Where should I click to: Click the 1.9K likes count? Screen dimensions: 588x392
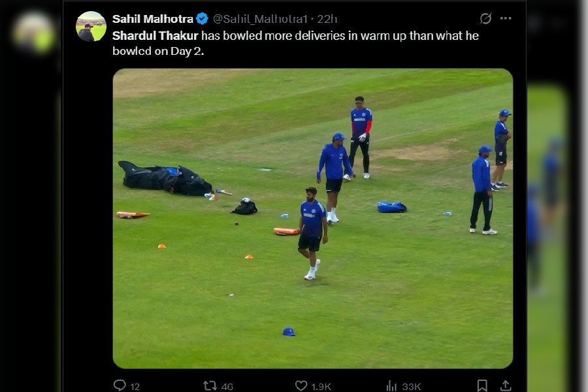pyautogui.click(x=321, y=386)
